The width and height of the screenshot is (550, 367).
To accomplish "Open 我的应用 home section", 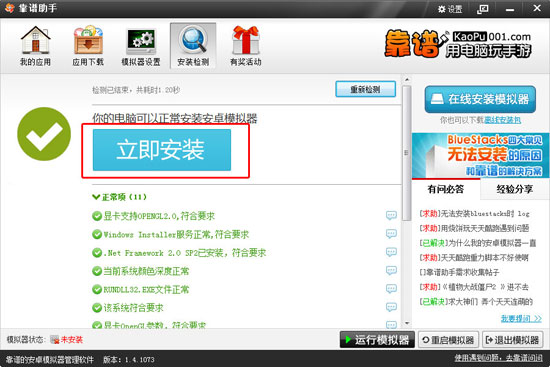I will 35,46.
